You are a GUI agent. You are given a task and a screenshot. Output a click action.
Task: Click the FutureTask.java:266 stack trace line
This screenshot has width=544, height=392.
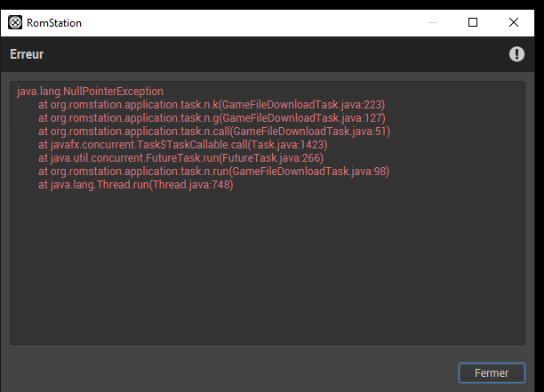click(180, 158)
